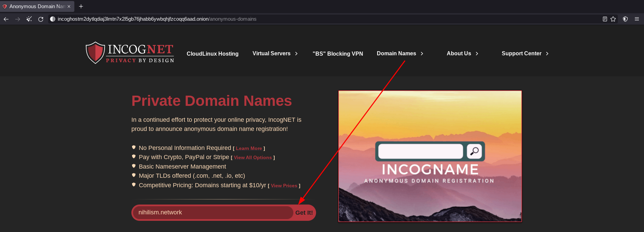644x232 pixels.
Task: Click the address bar URL
Action: [157, 19]
